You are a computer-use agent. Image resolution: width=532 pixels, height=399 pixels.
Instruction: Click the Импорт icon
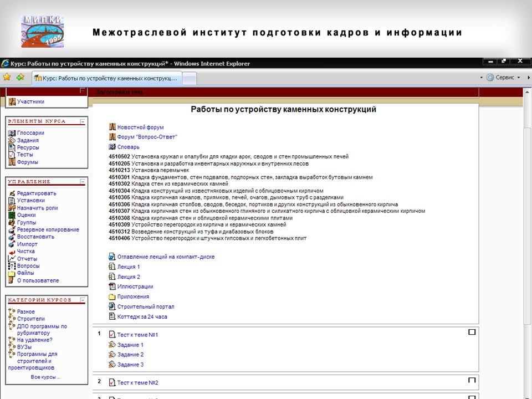click(x=12, y=244)
